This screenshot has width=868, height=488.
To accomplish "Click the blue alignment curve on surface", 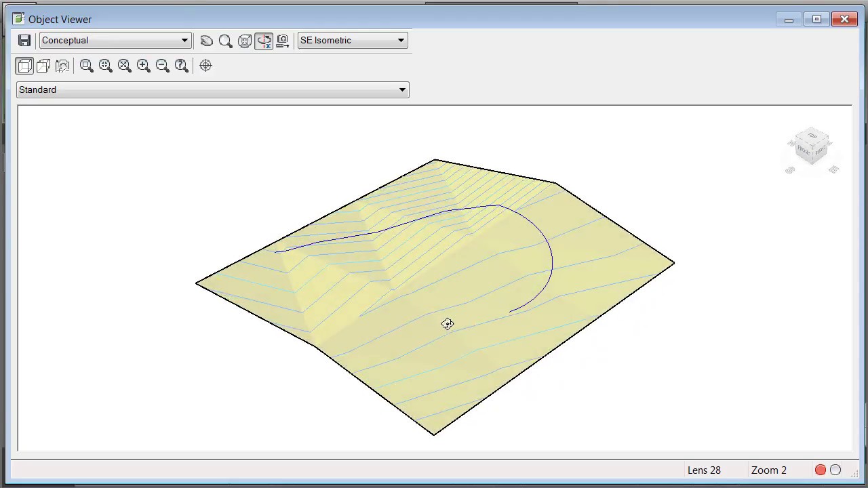I will (x=551, y=261).
